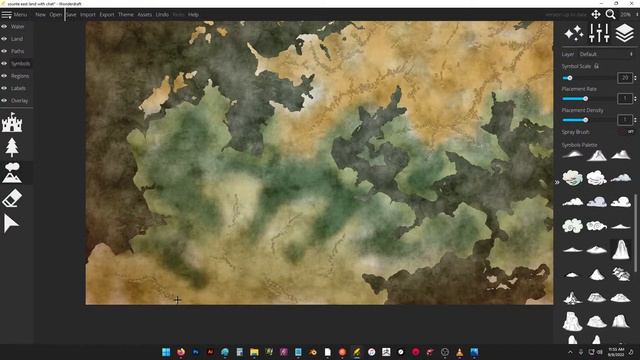The image size is (640, 360).
Task: Step the Placement Density spinner arrows
Action: click(x=635, y=120)
